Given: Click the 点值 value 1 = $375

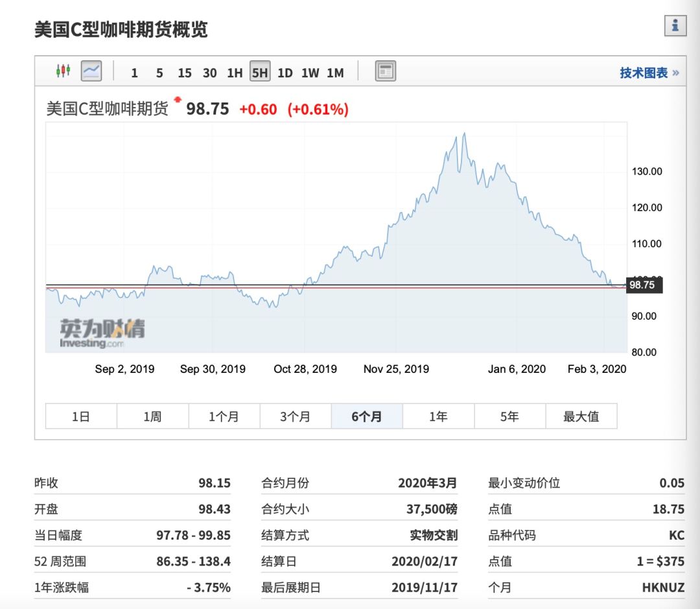Looking at the screenshot, I should pyautogui.click(x=660, y=561).
